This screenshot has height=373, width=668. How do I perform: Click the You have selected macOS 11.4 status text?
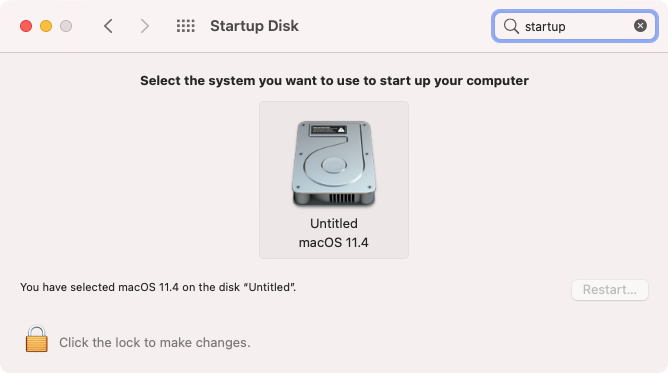158,287
